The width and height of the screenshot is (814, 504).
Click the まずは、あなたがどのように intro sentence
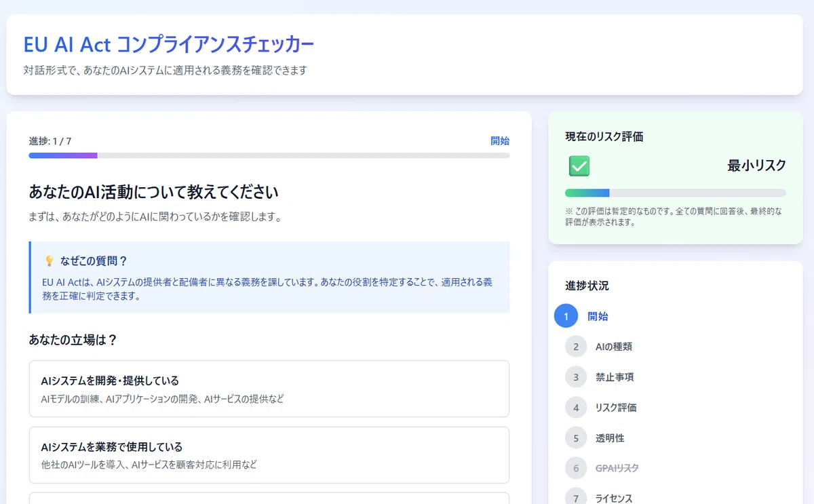(x=155, y=217)
